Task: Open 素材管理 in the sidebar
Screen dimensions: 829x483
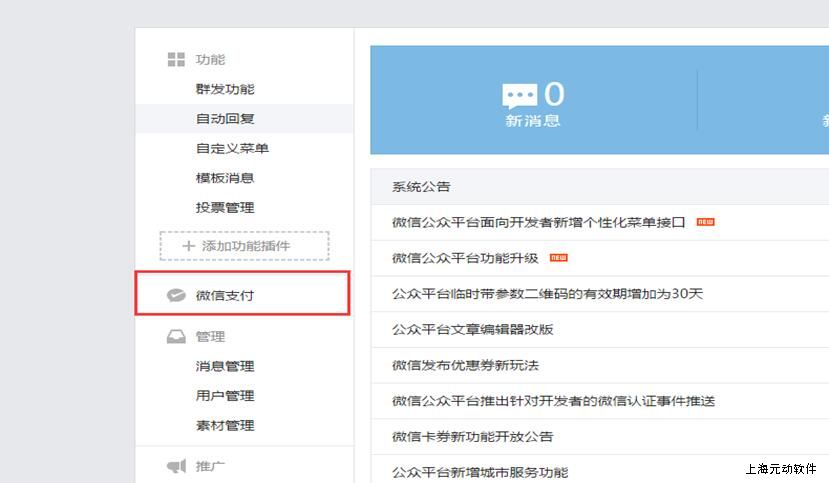Action: coord(225,425)
